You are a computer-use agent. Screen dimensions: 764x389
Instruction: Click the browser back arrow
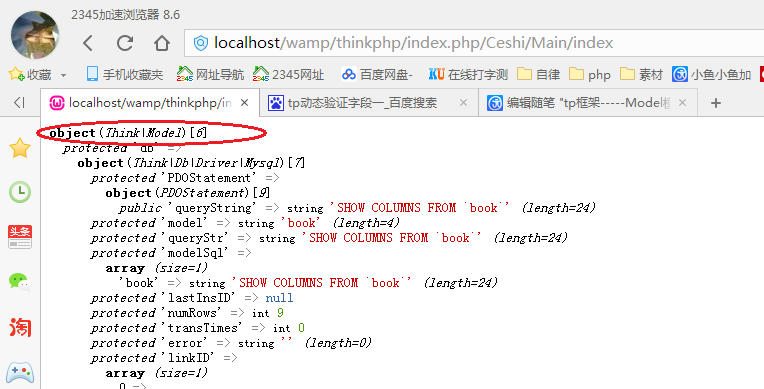pos(88,43)
